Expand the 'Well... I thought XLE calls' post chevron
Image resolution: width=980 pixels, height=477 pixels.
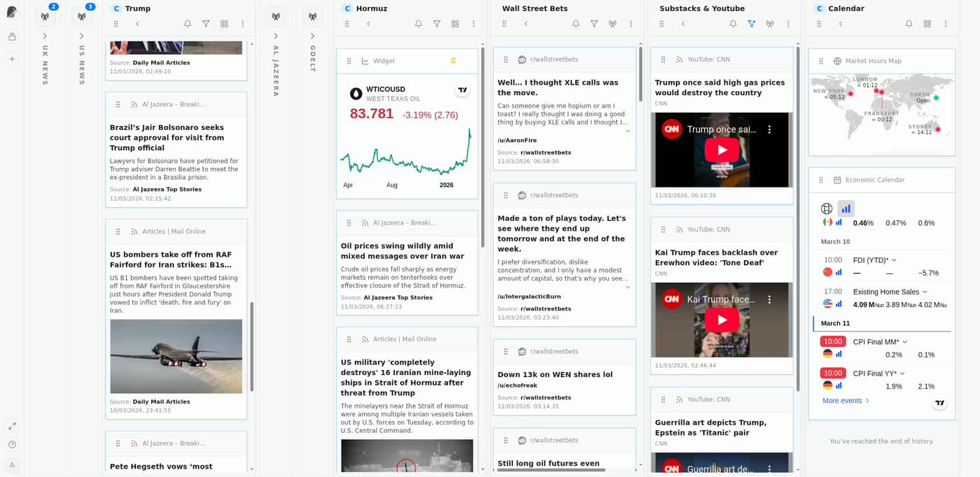tap(627, 131)
